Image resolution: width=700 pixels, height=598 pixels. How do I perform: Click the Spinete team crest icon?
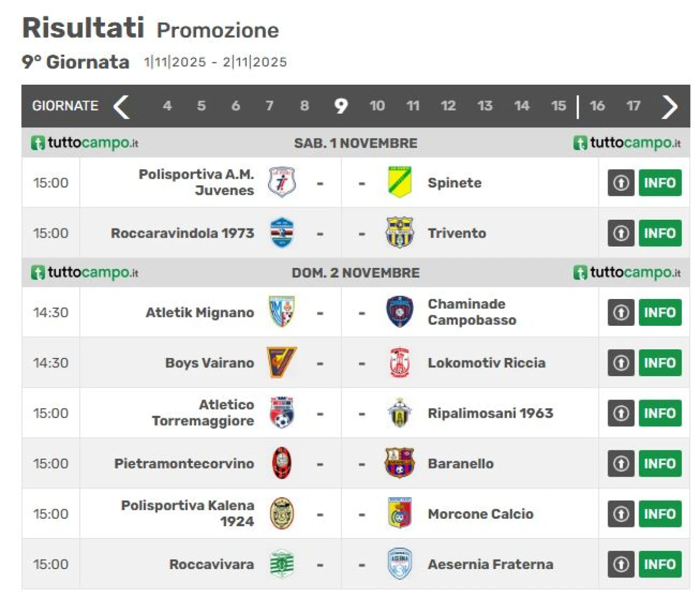click(x=399, y=183)
